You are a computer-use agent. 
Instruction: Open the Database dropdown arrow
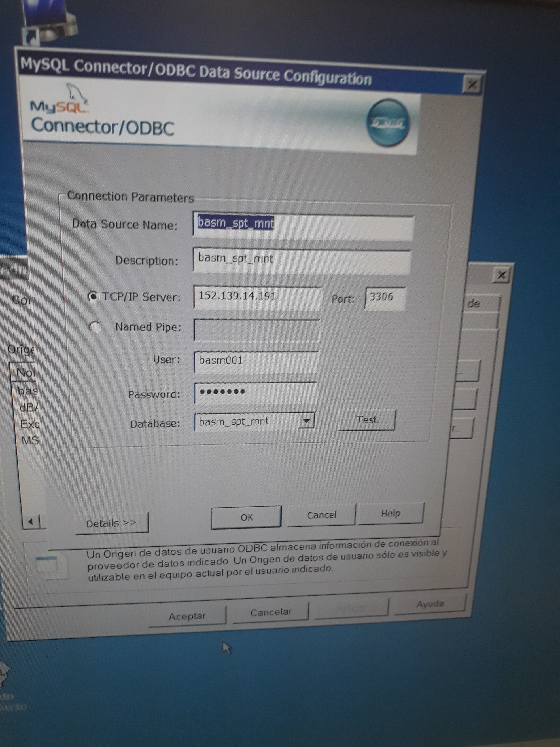(306, 421)
